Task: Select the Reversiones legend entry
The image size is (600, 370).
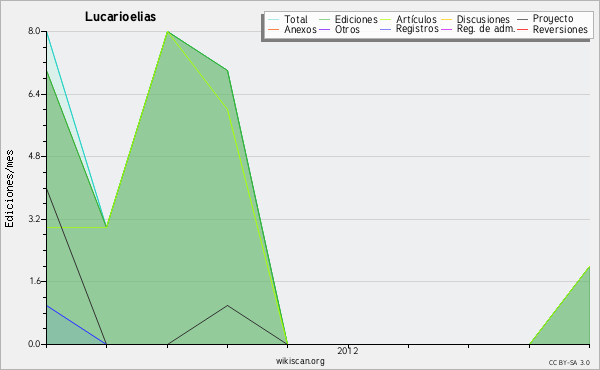Action: click(x=553, y=29)
